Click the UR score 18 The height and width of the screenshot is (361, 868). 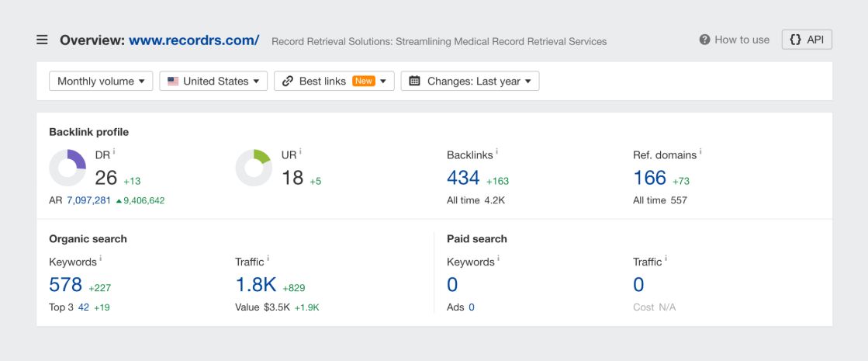pos(292,178)
